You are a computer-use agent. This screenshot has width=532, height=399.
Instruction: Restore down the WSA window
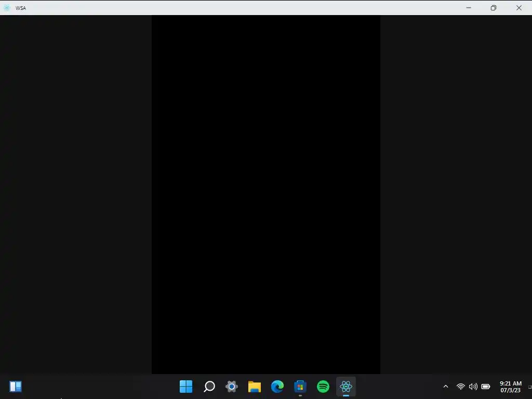[x=494, y=8]
